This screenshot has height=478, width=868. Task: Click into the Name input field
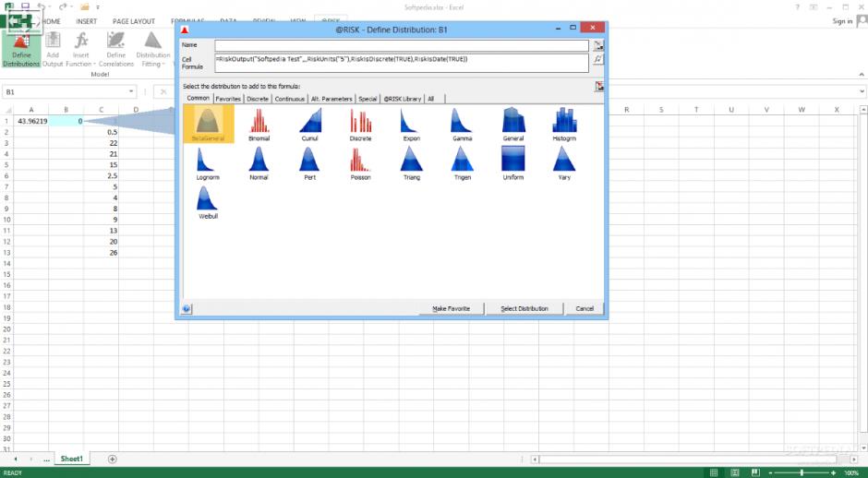tap(402, 45)
